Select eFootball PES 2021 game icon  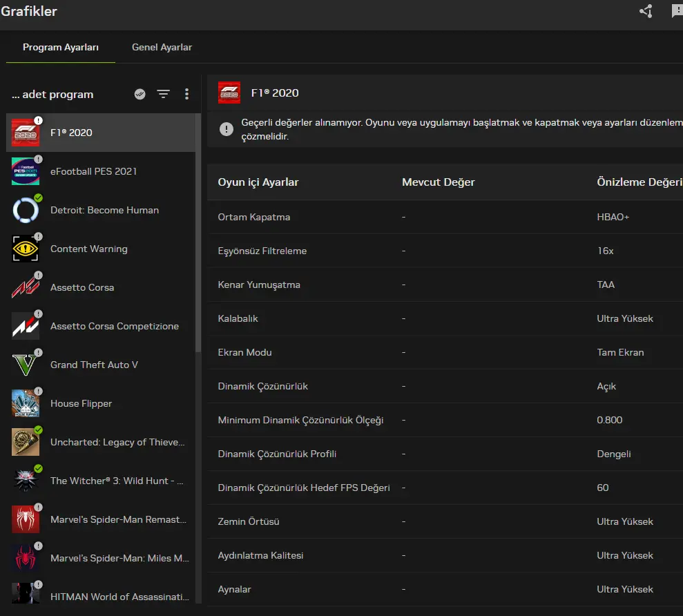pos(26,171)
